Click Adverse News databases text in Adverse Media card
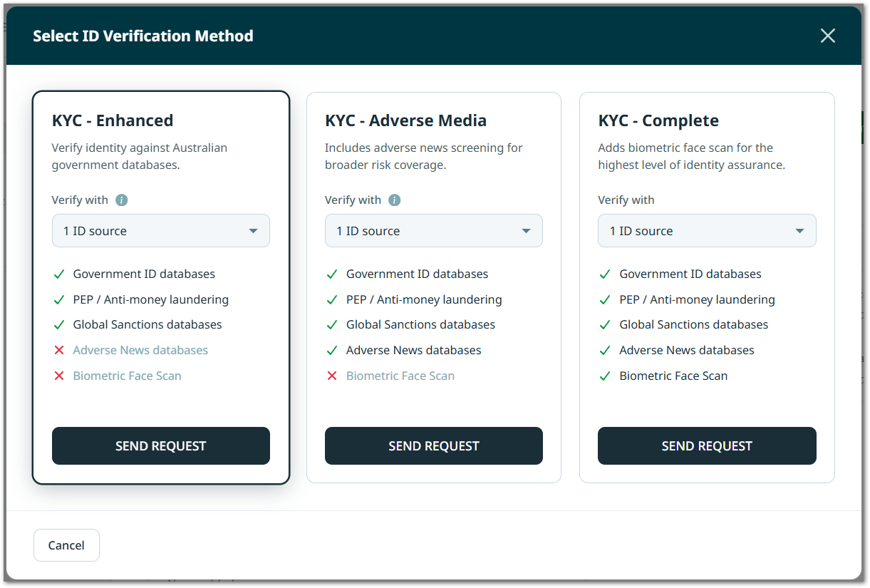The height and width of the screenshot is (588, 870). pyautogui.click(x=414, y=350)
